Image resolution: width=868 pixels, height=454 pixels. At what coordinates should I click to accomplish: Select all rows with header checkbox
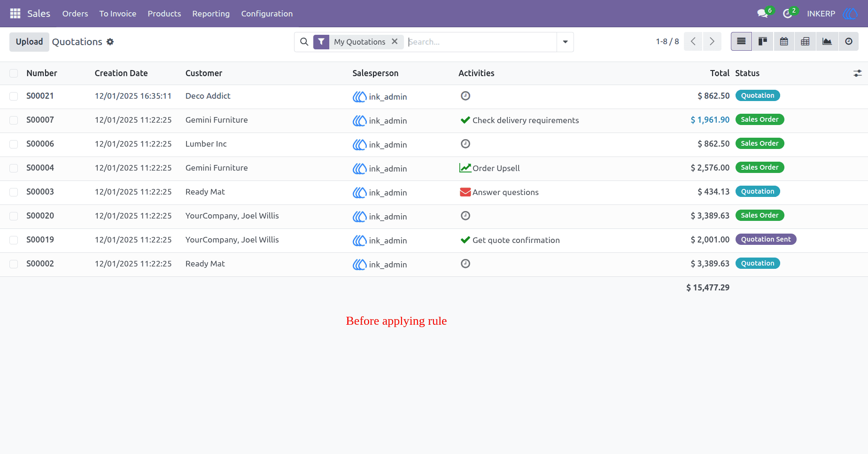pos(14,73)
